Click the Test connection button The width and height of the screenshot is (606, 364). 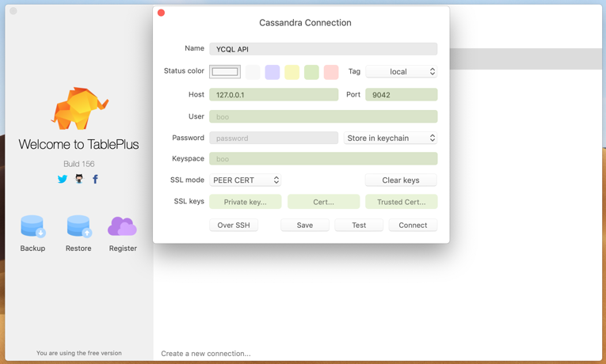click(x=359, y=226)
